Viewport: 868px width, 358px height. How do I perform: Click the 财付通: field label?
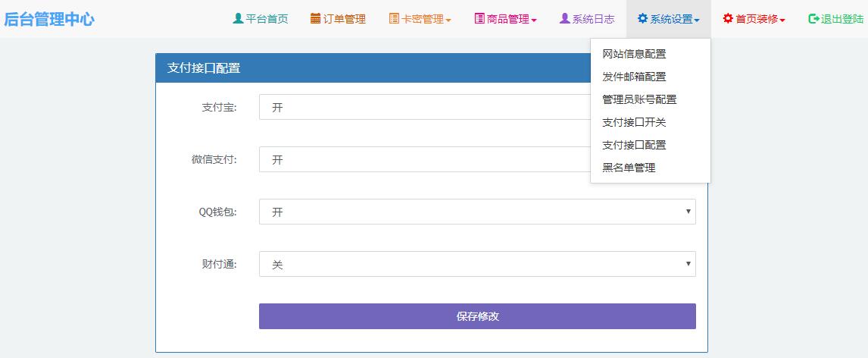pos(219,265)
